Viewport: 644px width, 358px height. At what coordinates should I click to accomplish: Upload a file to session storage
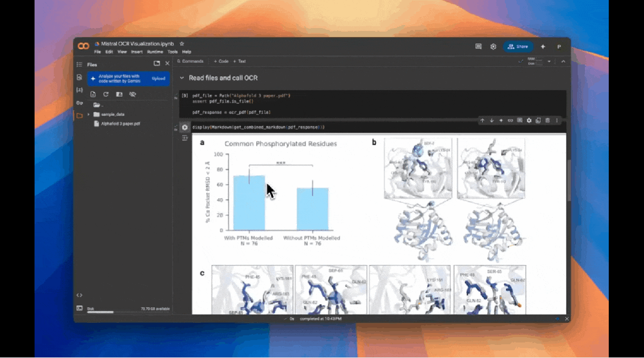pos(93,94)
